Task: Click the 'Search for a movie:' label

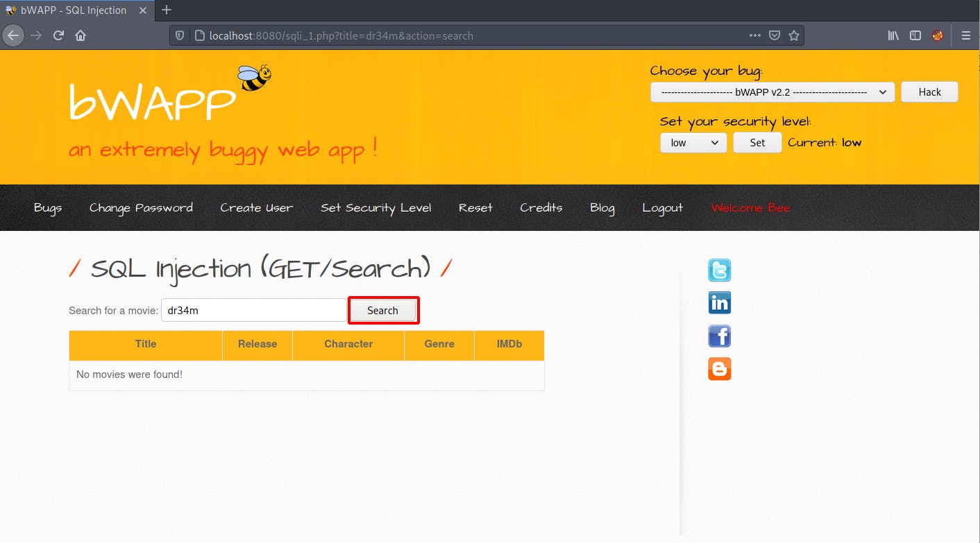Action: [x=114, y=310]
